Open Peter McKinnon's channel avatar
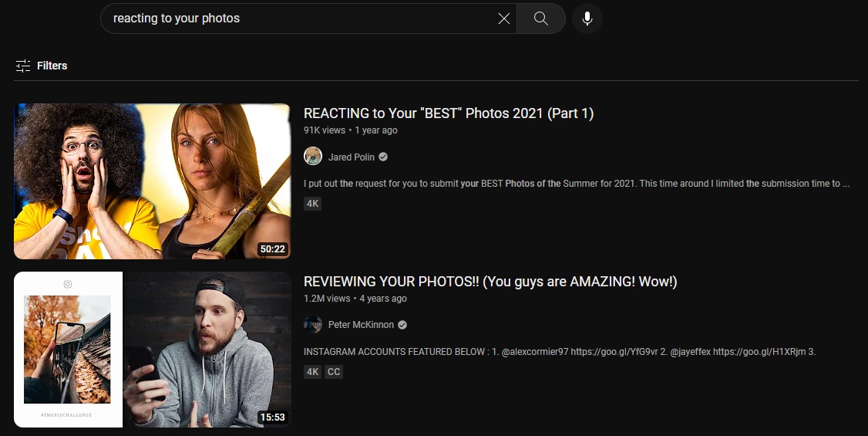 click(313, 325)
